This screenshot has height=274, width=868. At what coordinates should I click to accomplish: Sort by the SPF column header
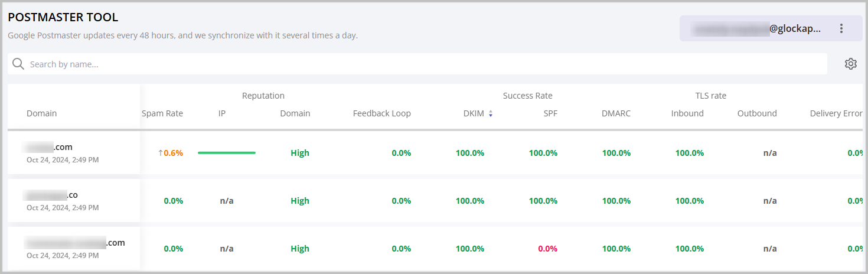tap(550, 113)
